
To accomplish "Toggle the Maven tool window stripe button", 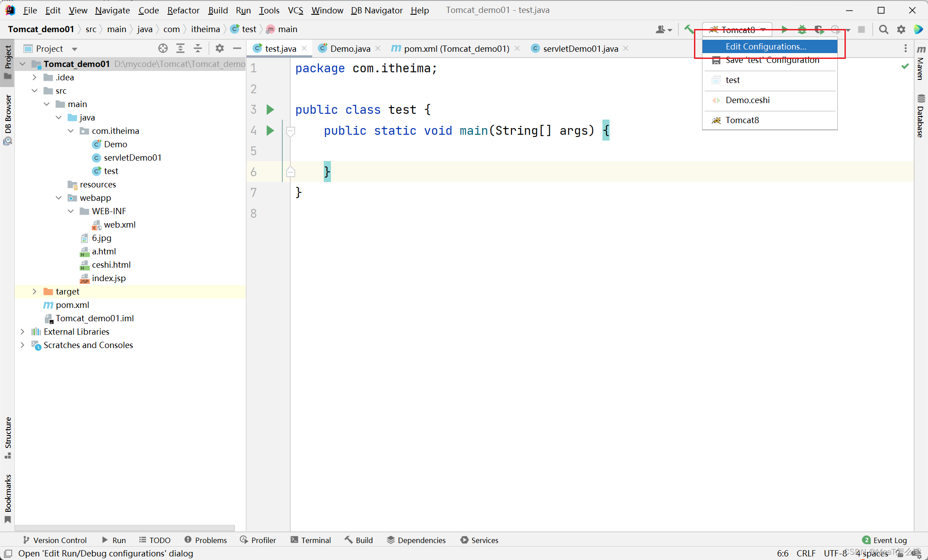I will click(x=921, y=63).
